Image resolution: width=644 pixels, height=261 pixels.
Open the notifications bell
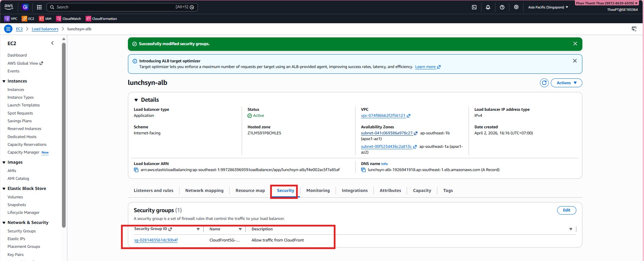point(488,7)
